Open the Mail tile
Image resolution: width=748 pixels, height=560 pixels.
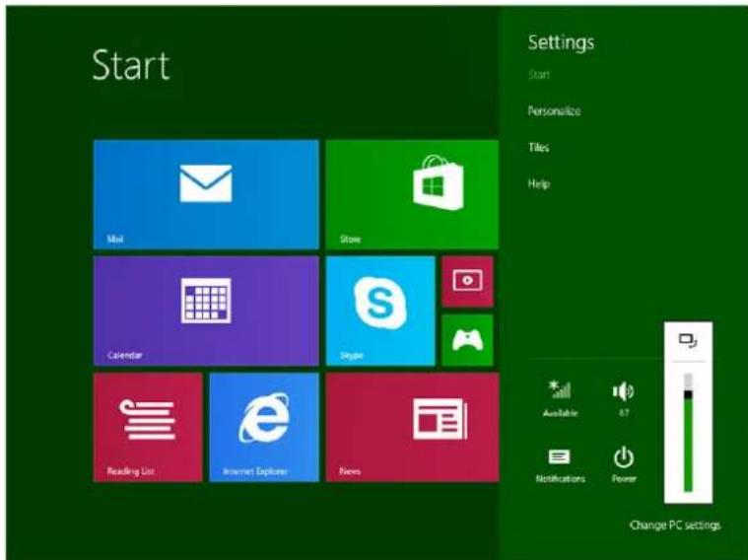tap(206, 194)
